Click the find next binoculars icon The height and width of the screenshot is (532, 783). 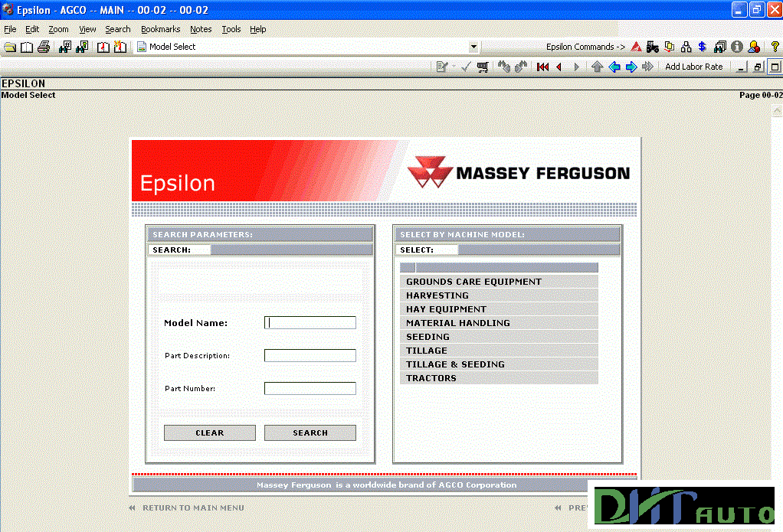[x=521, y=67]
